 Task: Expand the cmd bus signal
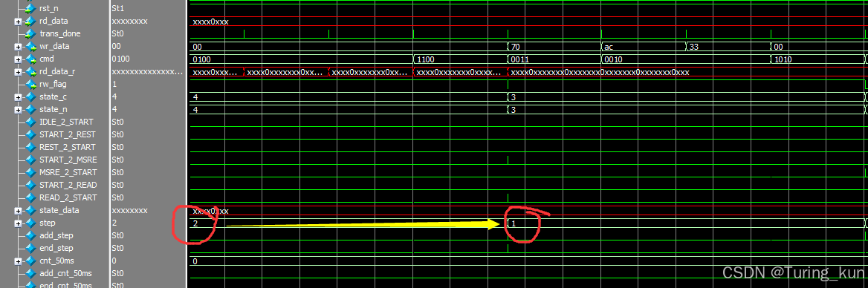19,59
